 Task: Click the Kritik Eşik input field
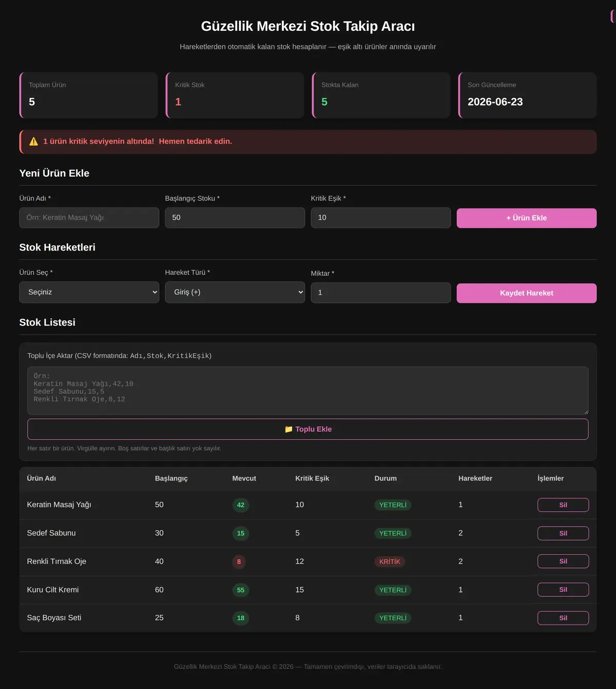click(381, 218)
